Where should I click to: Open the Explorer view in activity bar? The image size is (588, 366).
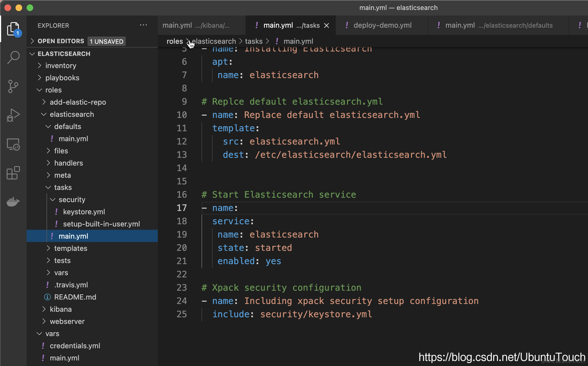13,29
